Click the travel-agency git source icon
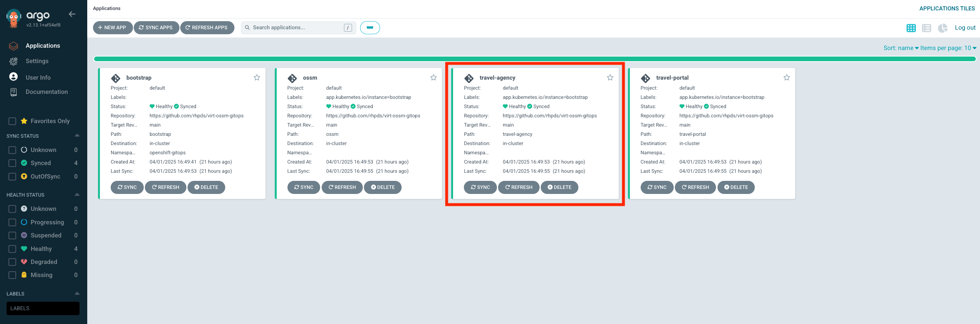 point(469,78)
